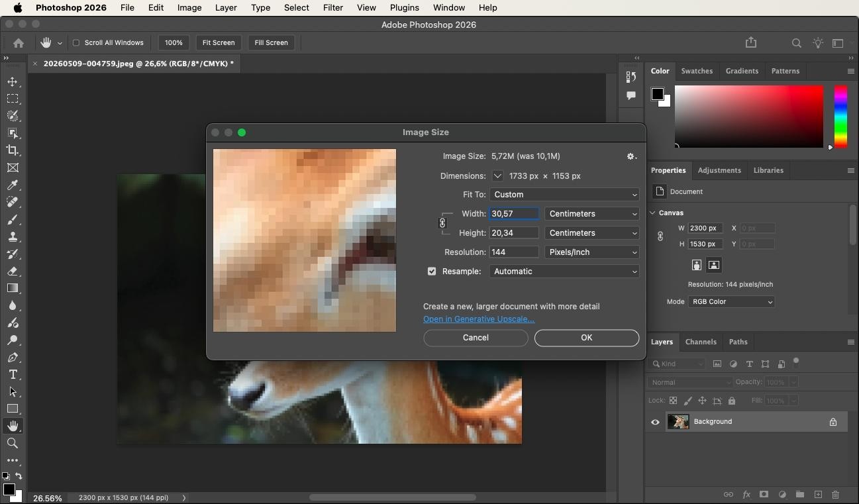Click the constrain proportions chain link icon

tap(442, 223)
